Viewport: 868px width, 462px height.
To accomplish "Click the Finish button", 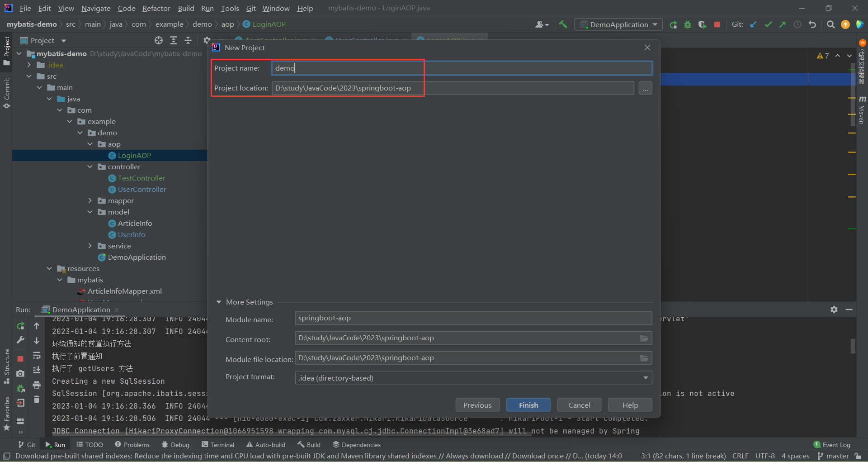I will coord(528,405).
